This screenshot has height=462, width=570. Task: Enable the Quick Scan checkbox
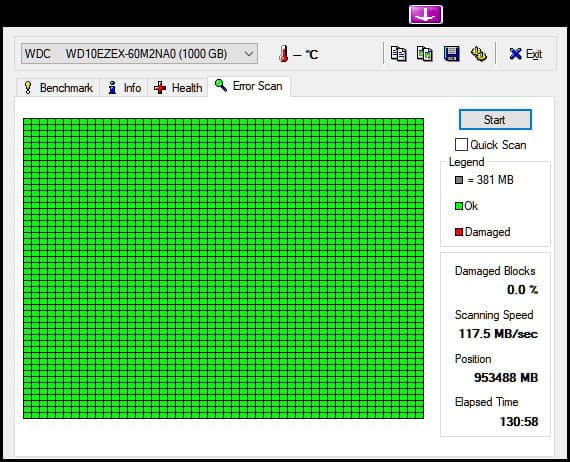point(461,145)
